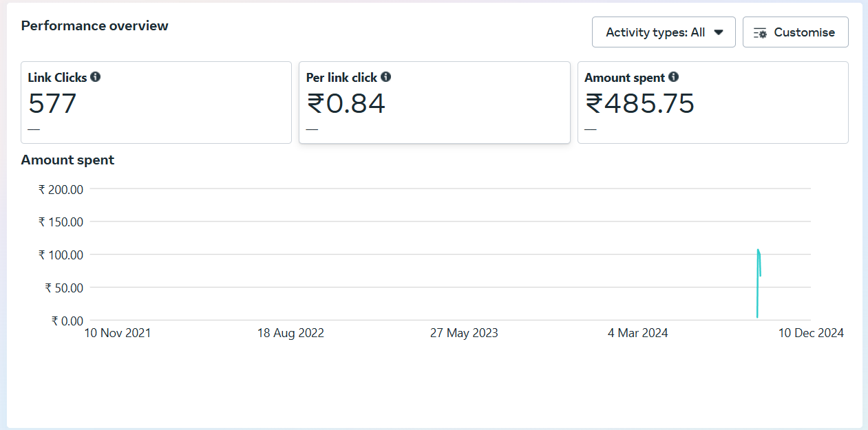
Task: Click the ₹ 100.00 gridline label
Action: 61,255
